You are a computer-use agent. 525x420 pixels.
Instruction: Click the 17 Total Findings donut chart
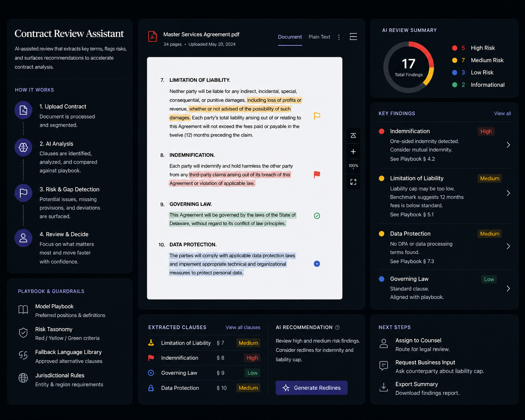409,67
